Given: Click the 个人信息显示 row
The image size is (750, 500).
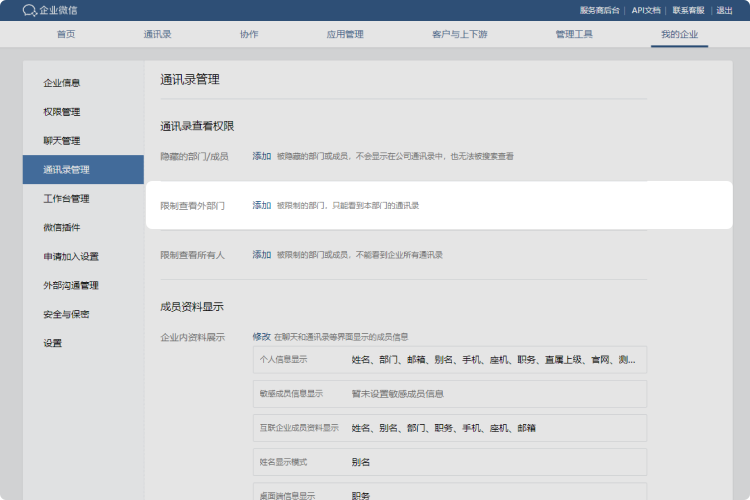Looking at the screenshot, I should pyautogui.click(x=450, y=360).
